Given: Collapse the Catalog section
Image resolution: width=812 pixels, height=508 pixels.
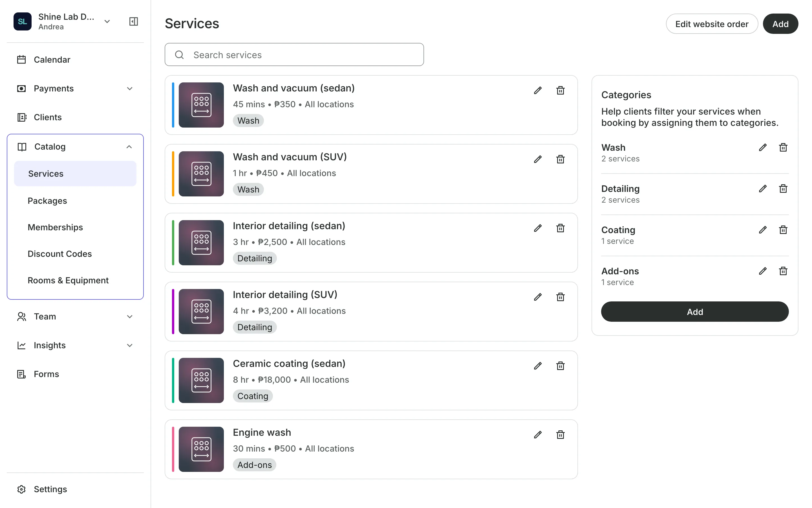Looking at the screenshot, I should pyautogui.click(x=129, y=147).
